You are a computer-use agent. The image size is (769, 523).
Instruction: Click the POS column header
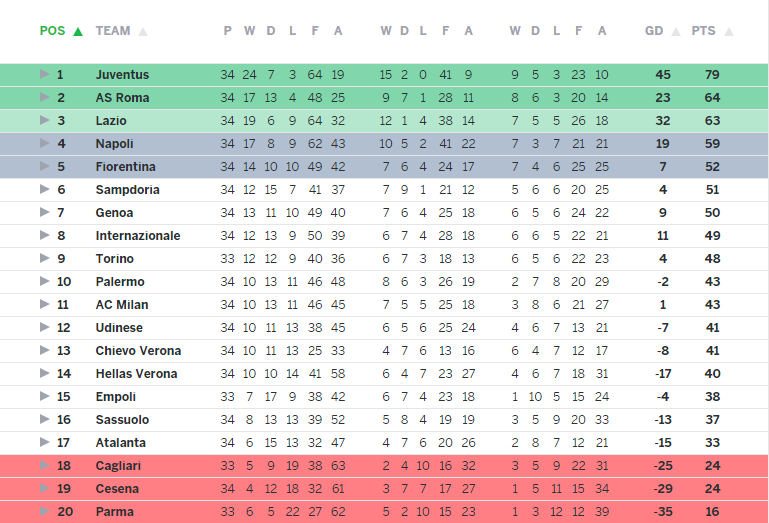tap(52, 31)
